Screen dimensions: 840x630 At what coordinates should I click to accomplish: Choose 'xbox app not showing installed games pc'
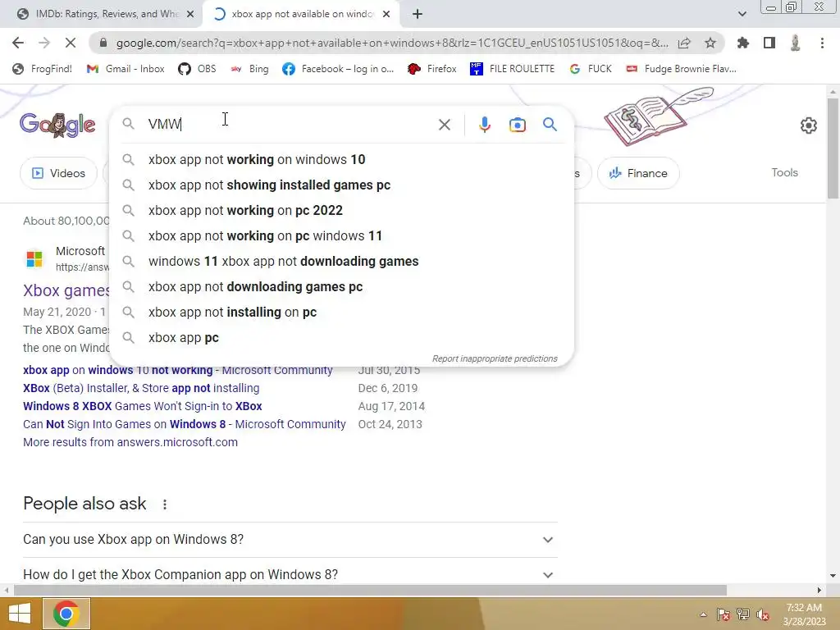(341, 185)
